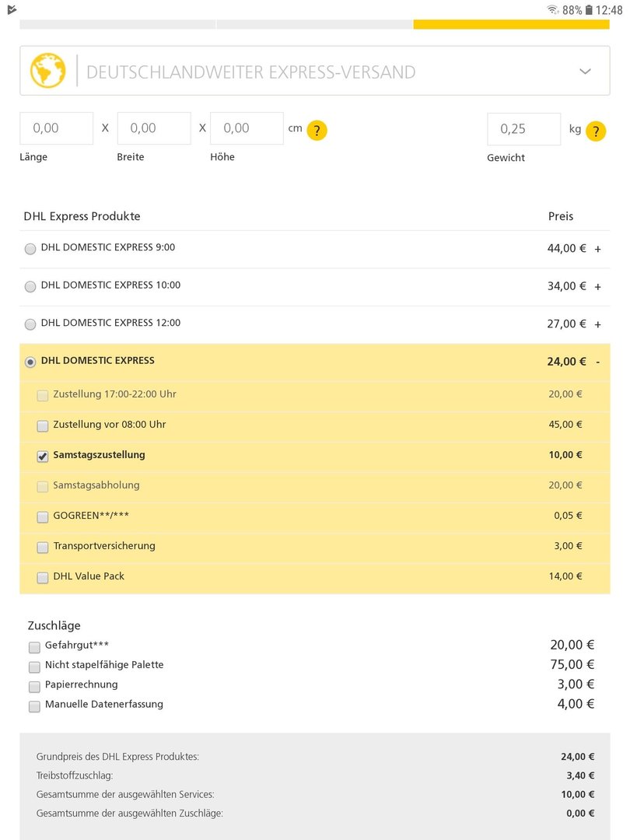Tap the app notification icon in status bar
The height and width of the screenshot is (840, 630).
[x=12, y=9]
